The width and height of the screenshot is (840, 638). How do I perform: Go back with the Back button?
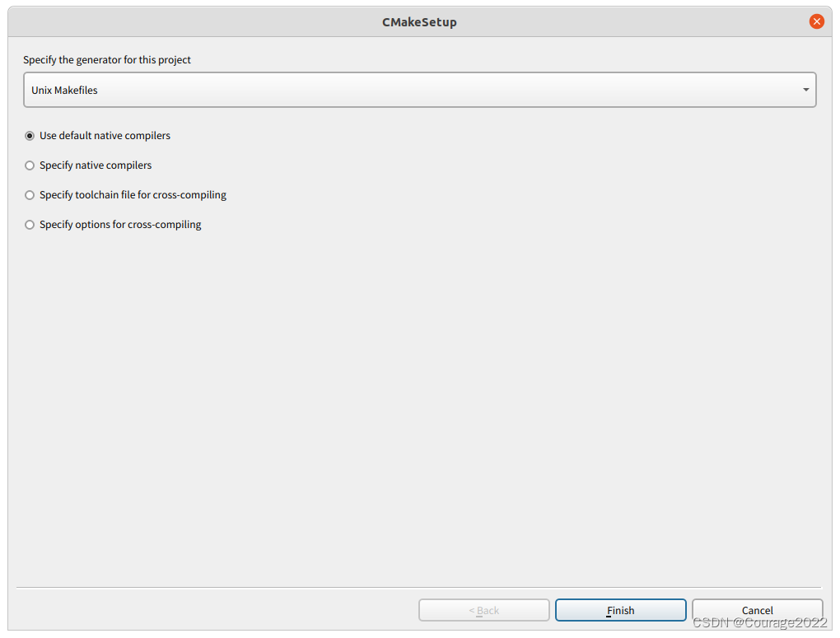[x=483, y=610]
